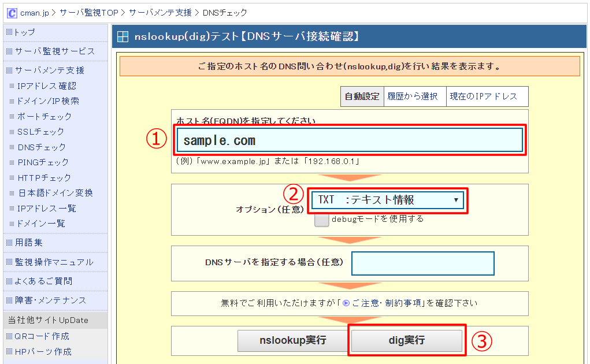Click the DNSチェック breadcrumb text
The height and width of the screenshot is (364, 590).
pyautogui.click(x=225, y=13)
